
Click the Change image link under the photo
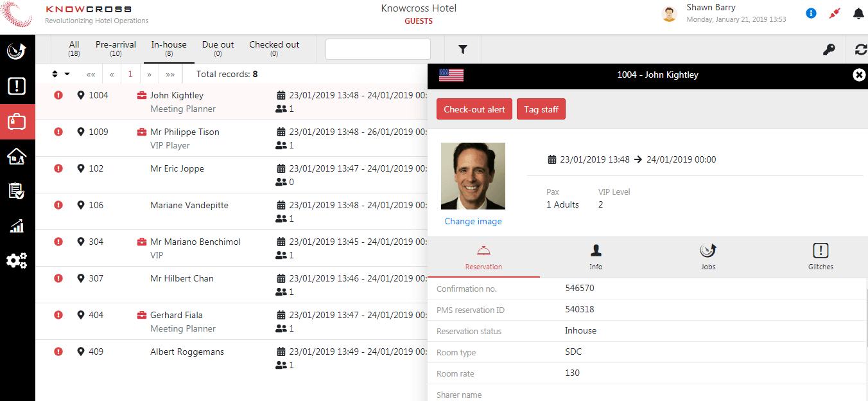pyautogui.click(x=473, y=221)
